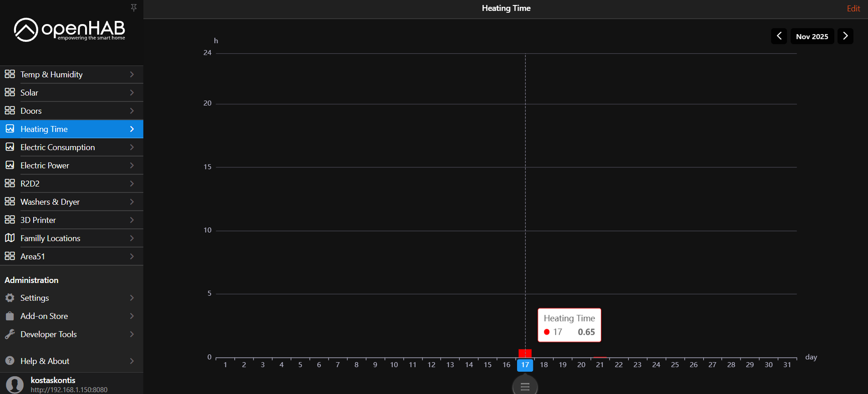
Task: Click the Add-on Store bag icon
Action: tap(10, 316)
